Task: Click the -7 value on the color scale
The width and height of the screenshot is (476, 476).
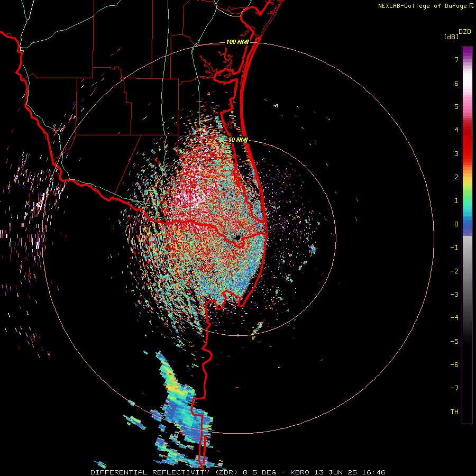Action: (x=454, y=388)
